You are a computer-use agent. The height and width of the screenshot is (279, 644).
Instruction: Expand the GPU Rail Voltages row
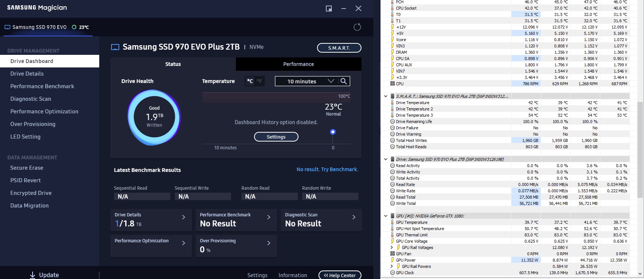[x=392, y=248]
